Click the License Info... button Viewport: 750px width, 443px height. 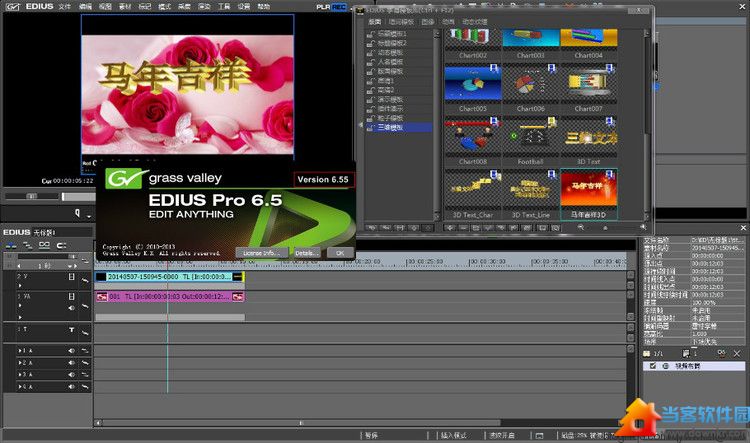click(x=262, y=253)
